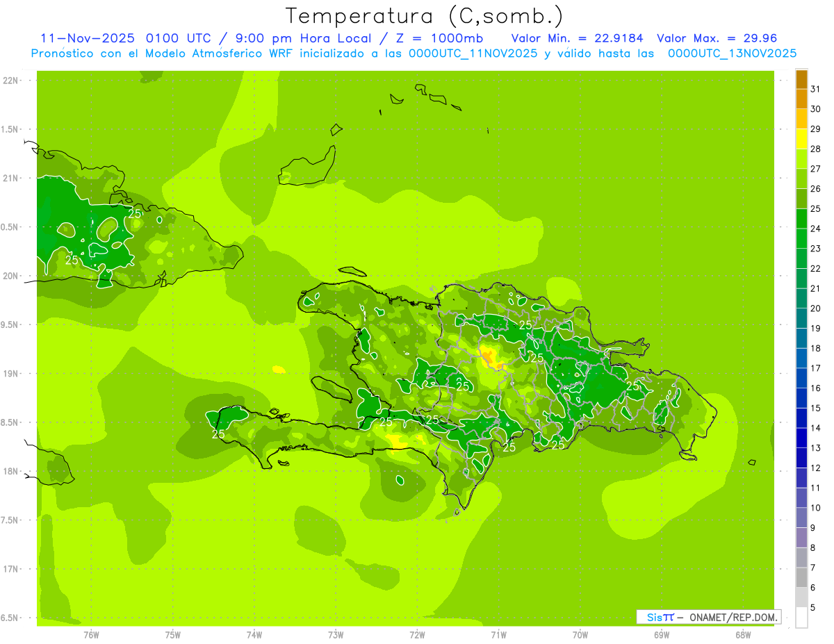The height and width of the screenshot is (644, 834).
Task: Click the '69W' longitude axis label
Action: pos(662,635)
